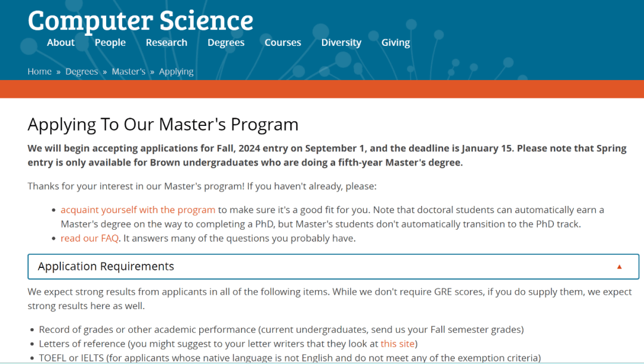This screenshot has height=364, width=644.
Task: Follow the 'read our FAQ' link
Action: 89,238
